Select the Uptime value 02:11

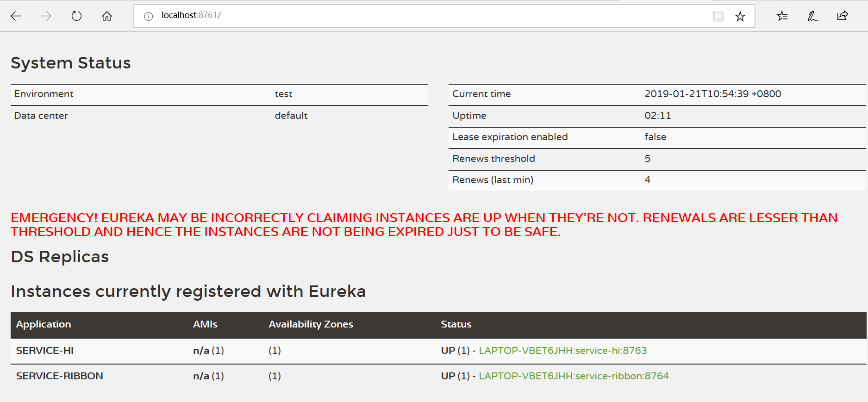coord(657,116)
